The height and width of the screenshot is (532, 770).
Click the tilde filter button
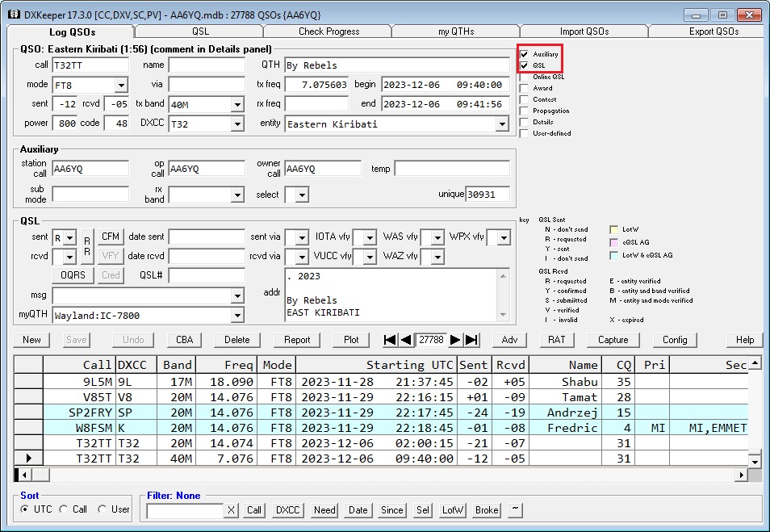pos(516,510)
